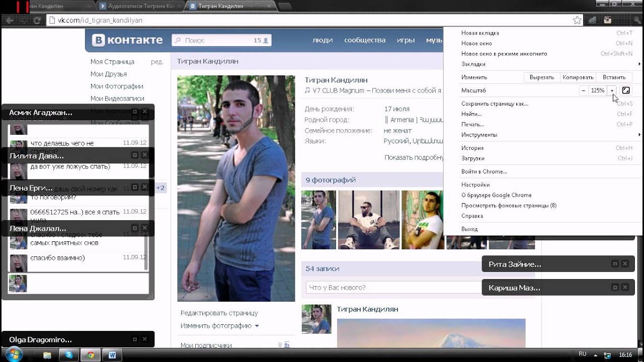
Task: Click Редактировать страницу link
Action: 219,313
